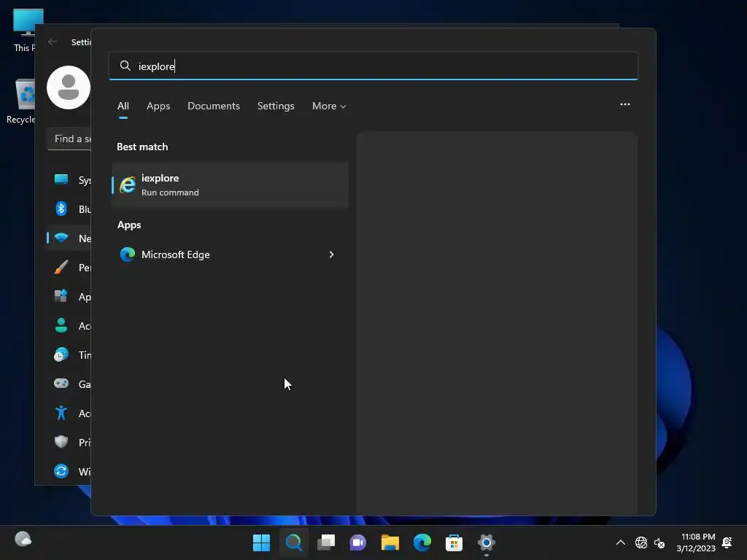The width and height of the screenshot is (747, 560).
Task: Show hidden system tray icons
Action: point(621,542)
